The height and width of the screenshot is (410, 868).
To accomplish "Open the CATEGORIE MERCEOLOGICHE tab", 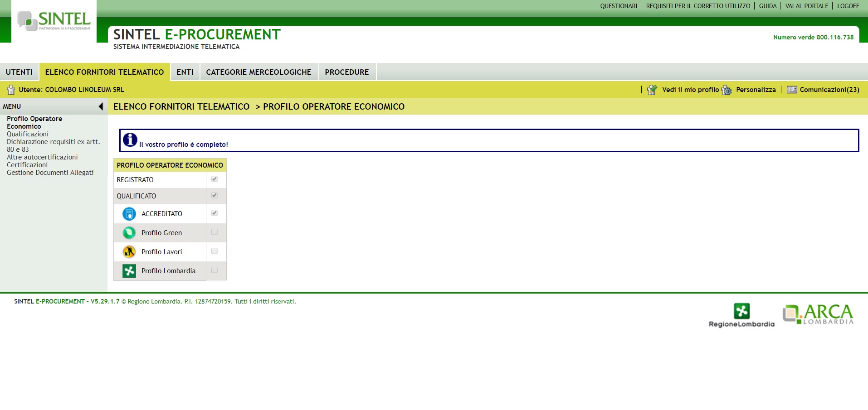I will click(258, 72).
